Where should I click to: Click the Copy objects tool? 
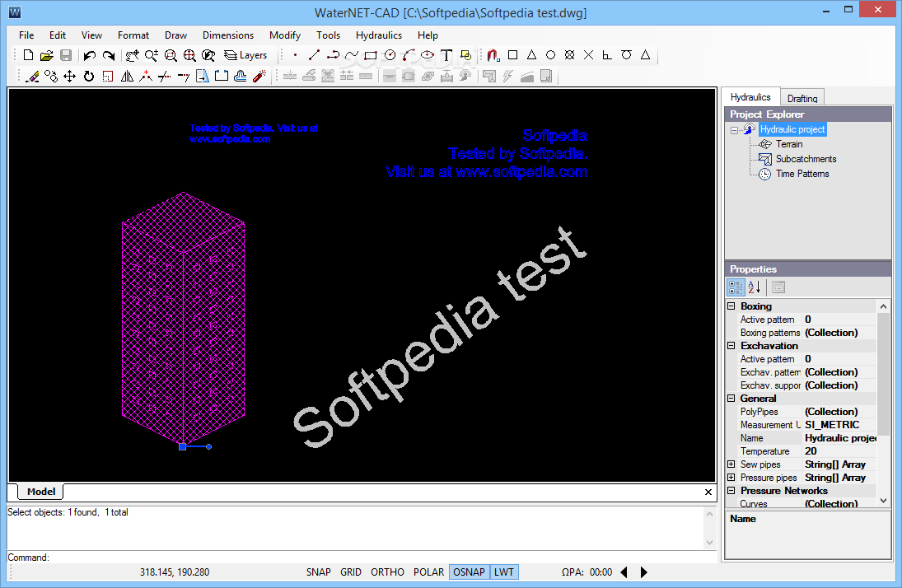coord(51,76)
